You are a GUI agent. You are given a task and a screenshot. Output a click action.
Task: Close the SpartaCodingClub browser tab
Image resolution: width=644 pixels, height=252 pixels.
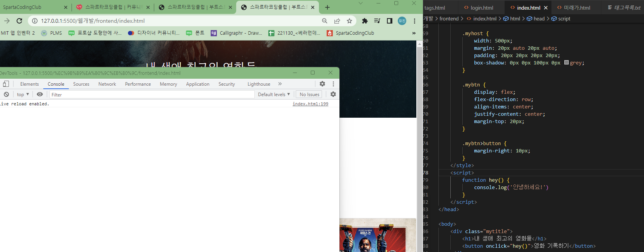(x=65, y=7)
